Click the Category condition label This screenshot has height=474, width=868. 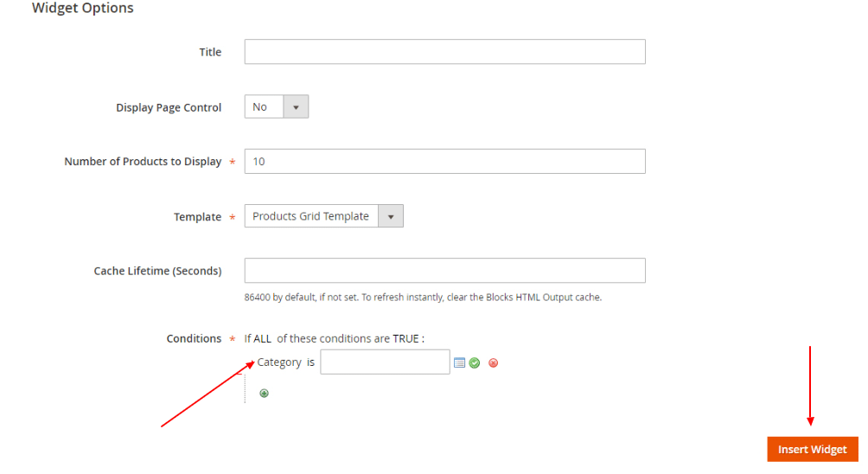click(279, 362)
